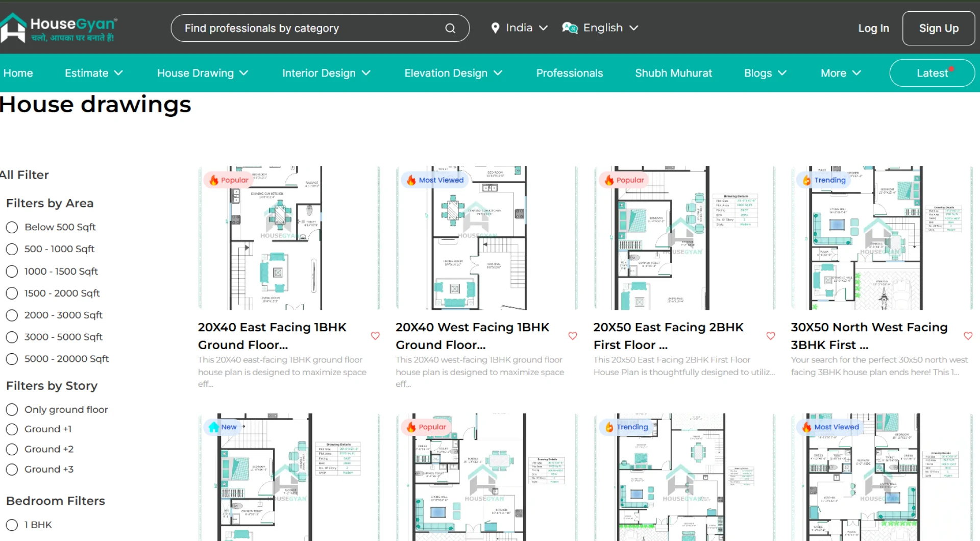Click the language translate icon
The width and height of the screenshot is (980, 541).
point(569,28)
